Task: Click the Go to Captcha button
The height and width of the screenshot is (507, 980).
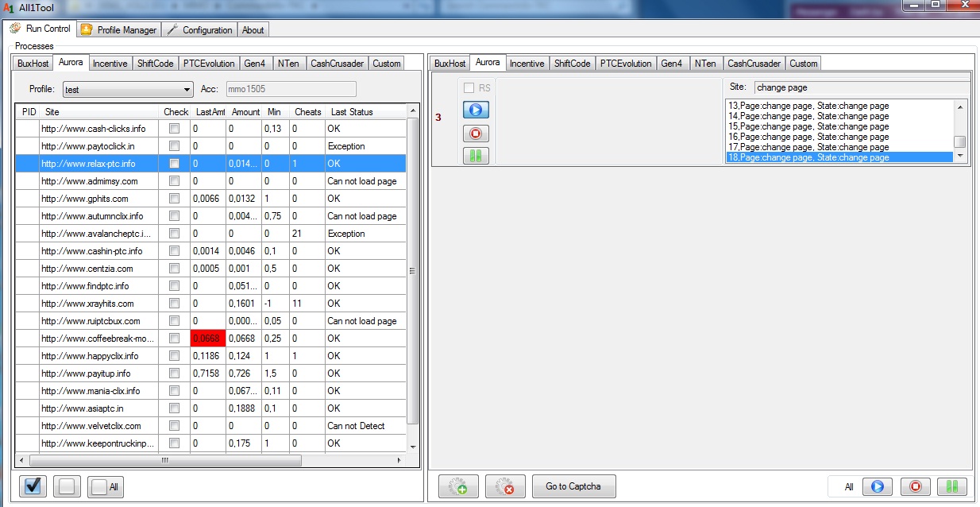Action: (573, 486)
